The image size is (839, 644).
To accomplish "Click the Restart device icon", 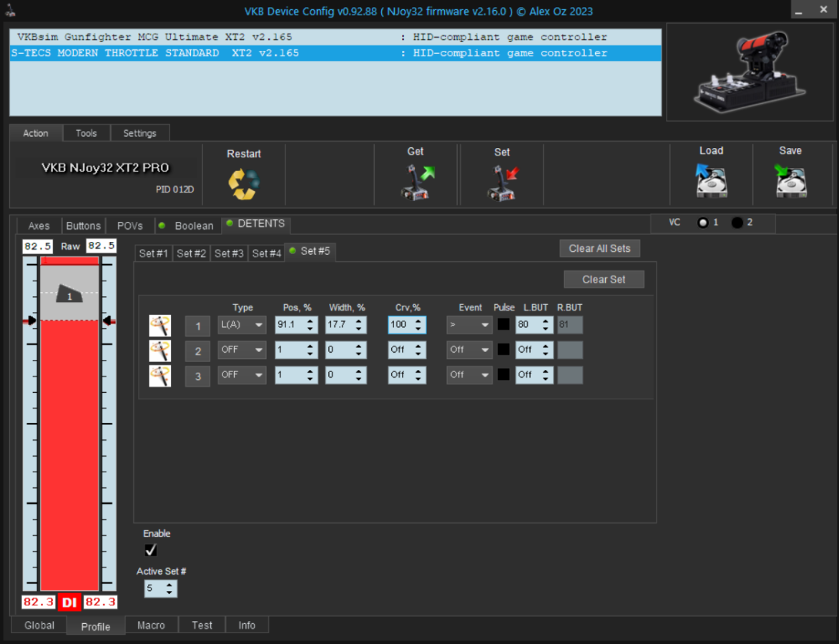I will [244, 184].
